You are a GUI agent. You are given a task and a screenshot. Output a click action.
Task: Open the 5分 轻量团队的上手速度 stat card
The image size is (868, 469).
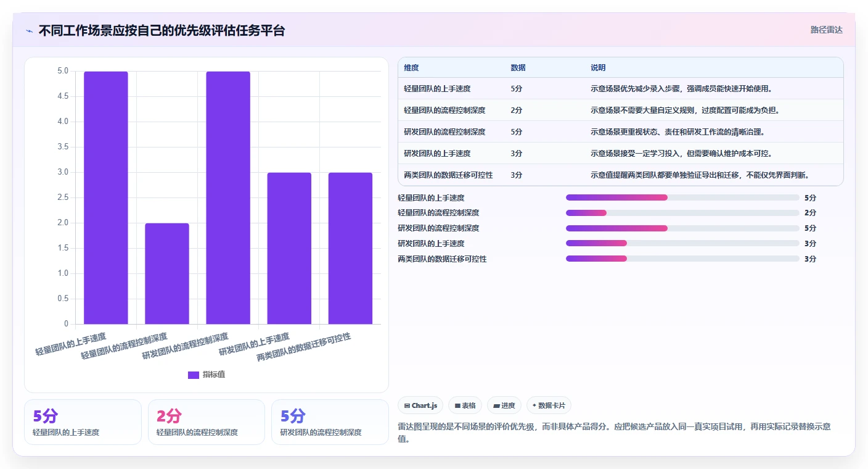pos(83,422)
